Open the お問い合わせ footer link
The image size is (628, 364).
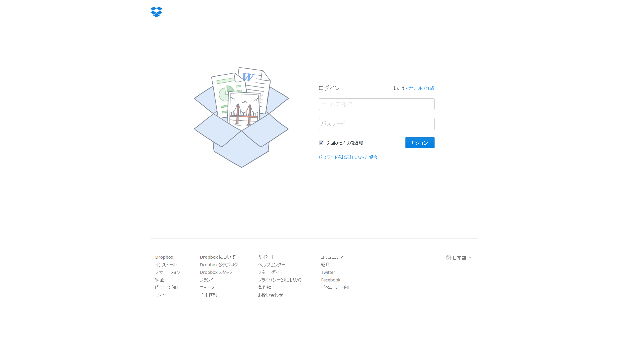271,295
